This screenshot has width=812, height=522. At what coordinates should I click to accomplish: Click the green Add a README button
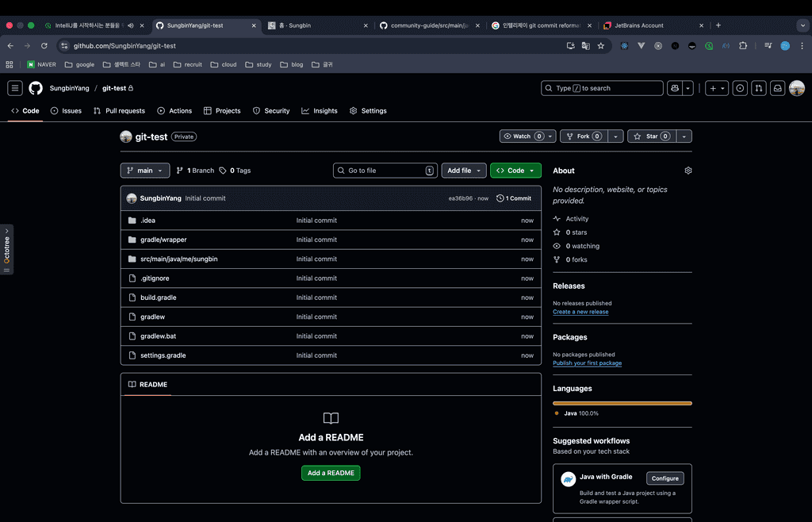[x=331, y=473]
